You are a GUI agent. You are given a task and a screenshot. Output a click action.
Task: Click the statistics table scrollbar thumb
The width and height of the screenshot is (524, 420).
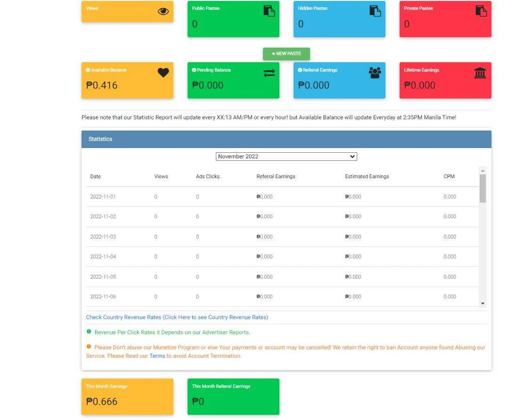[483, 189]
